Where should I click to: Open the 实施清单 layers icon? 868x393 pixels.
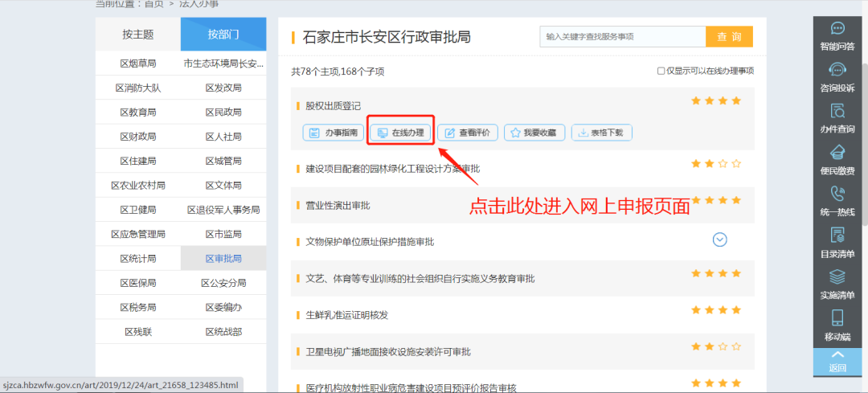coord(837,276)
